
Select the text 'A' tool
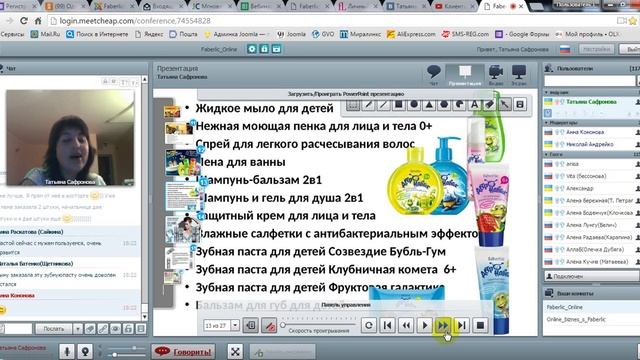(474, 104)
